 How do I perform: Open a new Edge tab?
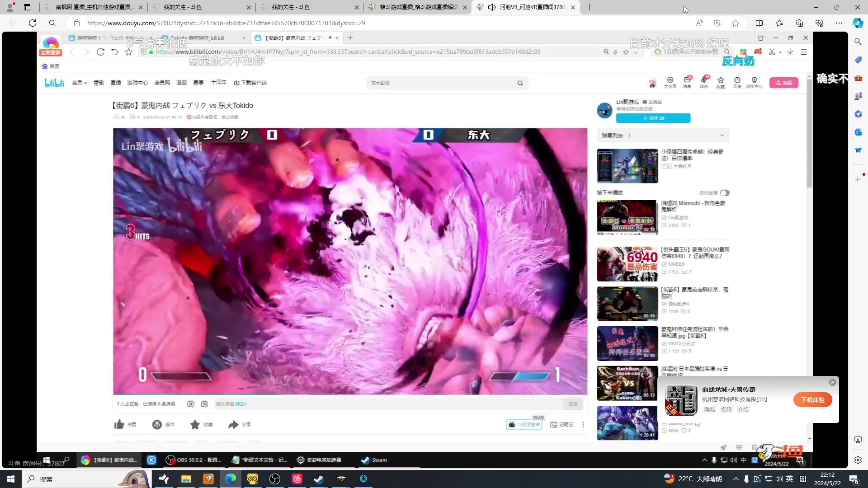click(590, 7)
